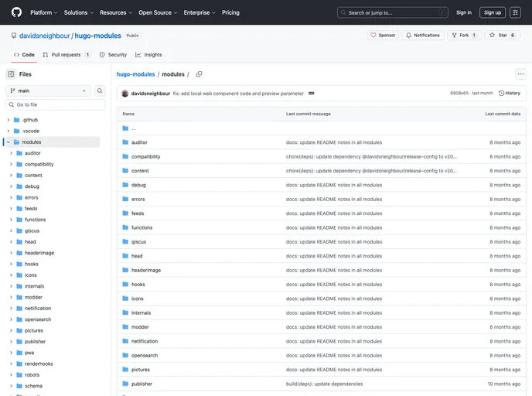532x396 pixels.
Task: Click the giscus folder icon in table
Action: click(125, 241)
